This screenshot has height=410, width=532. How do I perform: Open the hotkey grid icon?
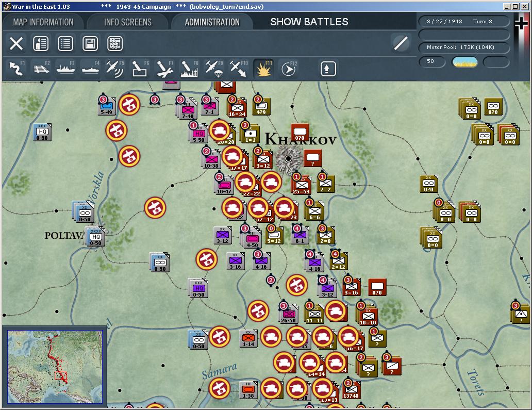[115, 43]
